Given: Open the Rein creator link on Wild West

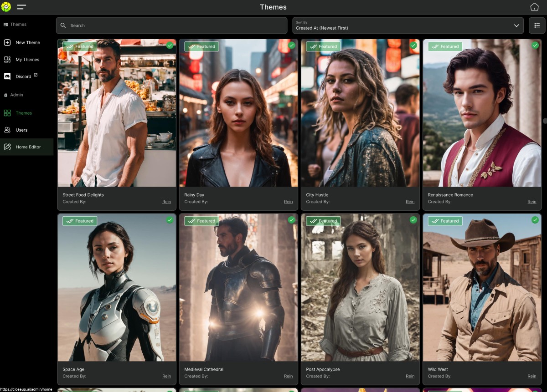Looking at the screenshot, I should click(x=532, y=376).
